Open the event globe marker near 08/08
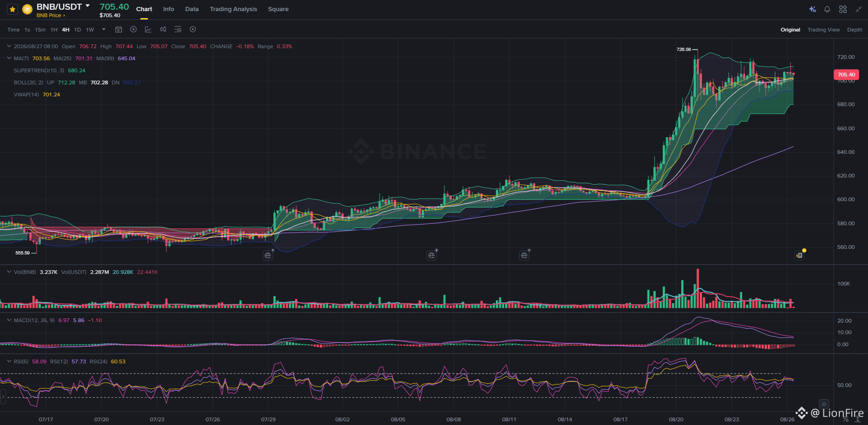Image resolution: width=868 pixels, height=425 pixels. (x=431, y=255)
